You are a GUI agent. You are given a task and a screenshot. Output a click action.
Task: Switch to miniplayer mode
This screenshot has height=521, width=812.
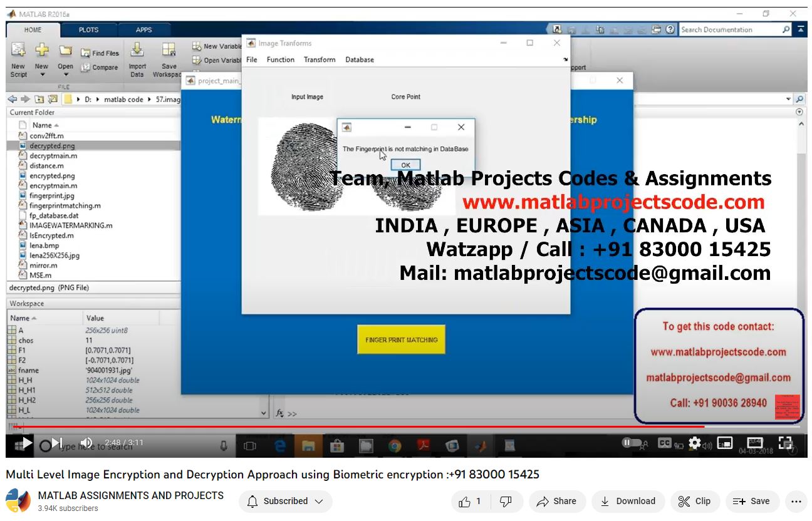click(724, 443)
